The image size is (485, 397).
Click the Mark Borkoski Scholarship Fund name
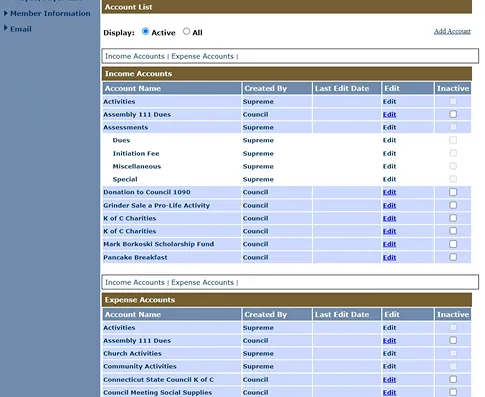[x=159, y=244]
